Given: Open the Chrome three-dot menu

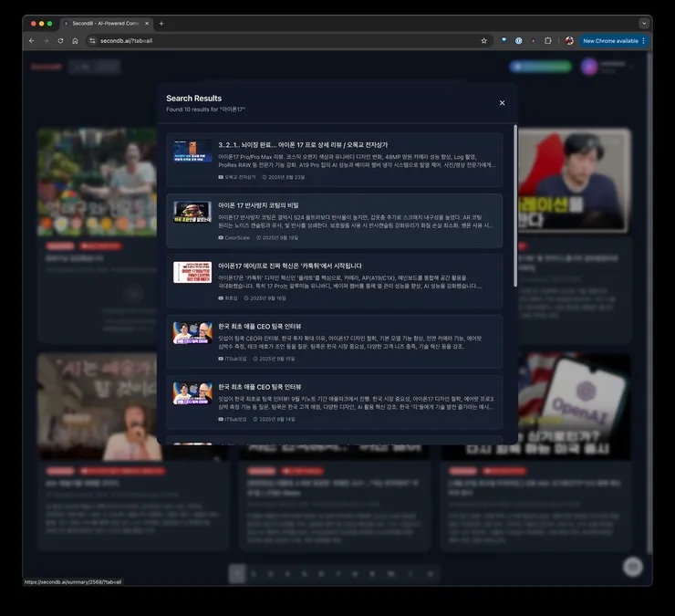Looking at the screenshot, I should pos(644,41).
